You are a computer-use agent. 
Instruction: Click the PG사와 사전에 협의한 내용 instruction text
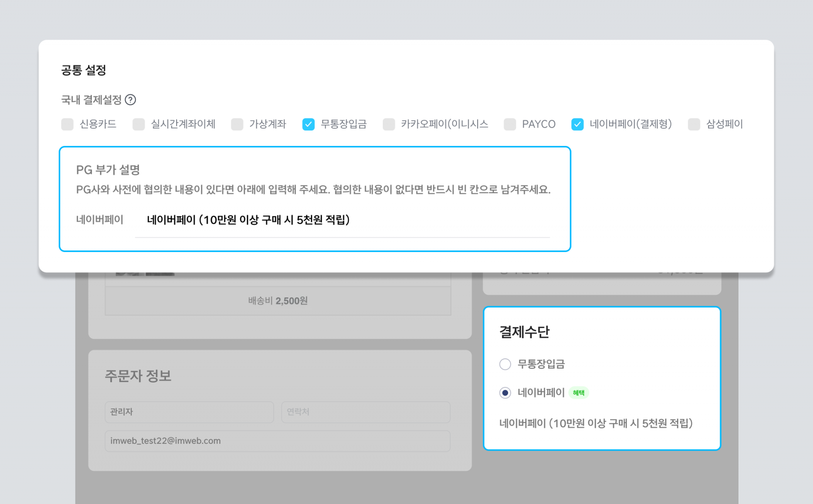pos(313,190)
